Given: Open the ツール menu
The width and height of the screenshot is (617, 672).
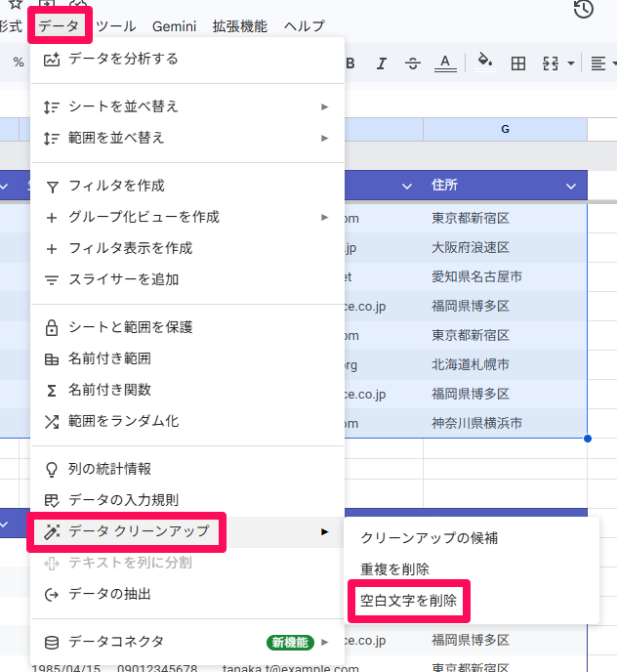Looking at the screenshot, I should point(115,26).
